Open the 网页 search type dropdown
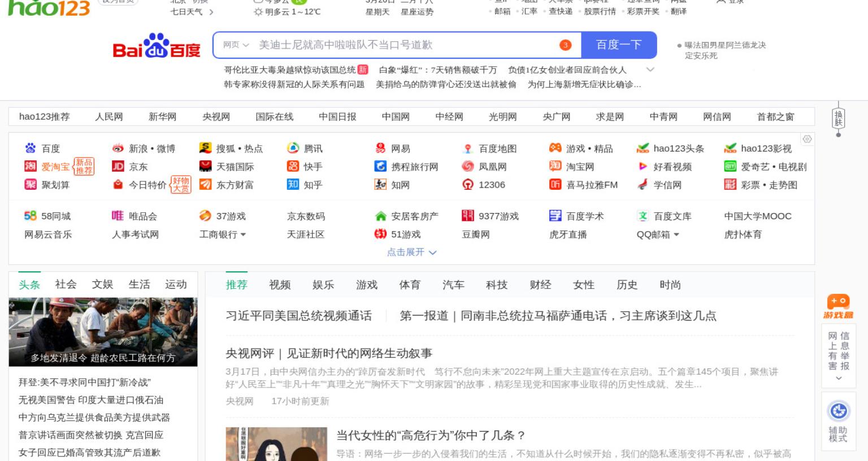Screen dimensions: 868x461 click(236, 45)
